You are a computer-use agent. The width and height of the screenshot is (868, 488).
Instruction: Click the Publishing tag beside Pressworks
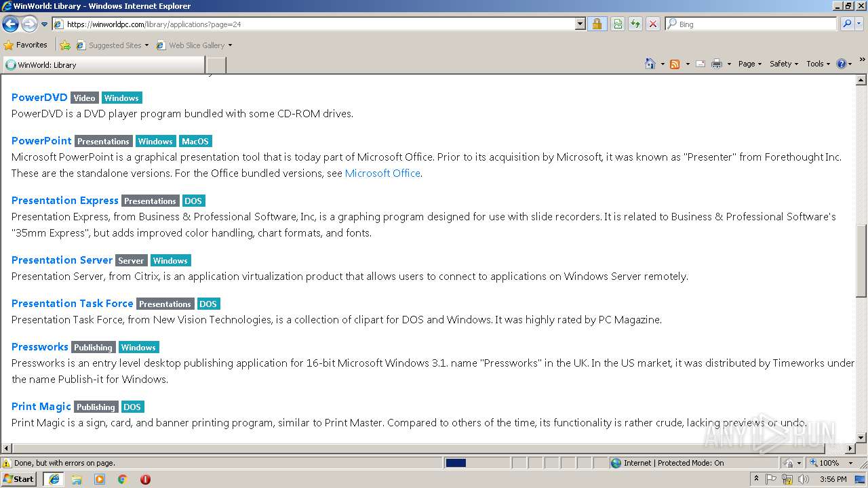(x=94, y=348)
